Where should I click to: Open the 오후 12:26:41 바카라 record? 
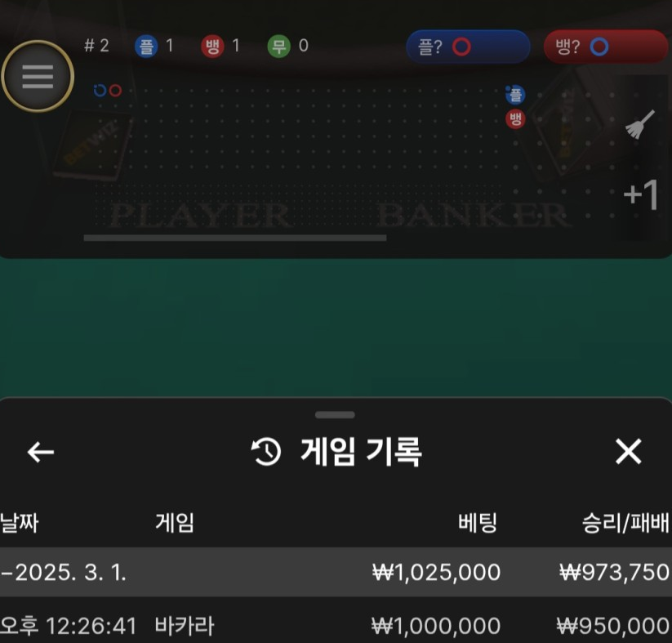336,625
